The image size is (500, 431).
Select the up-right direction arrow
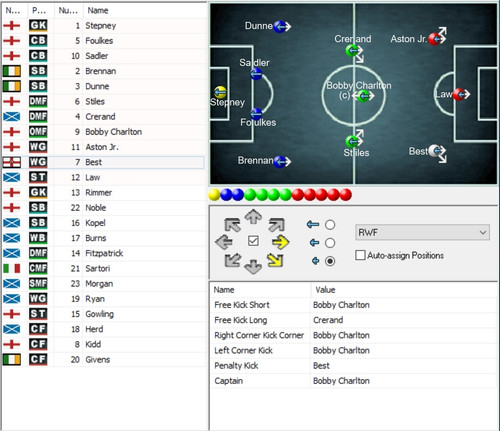click(x=276, y=225)
